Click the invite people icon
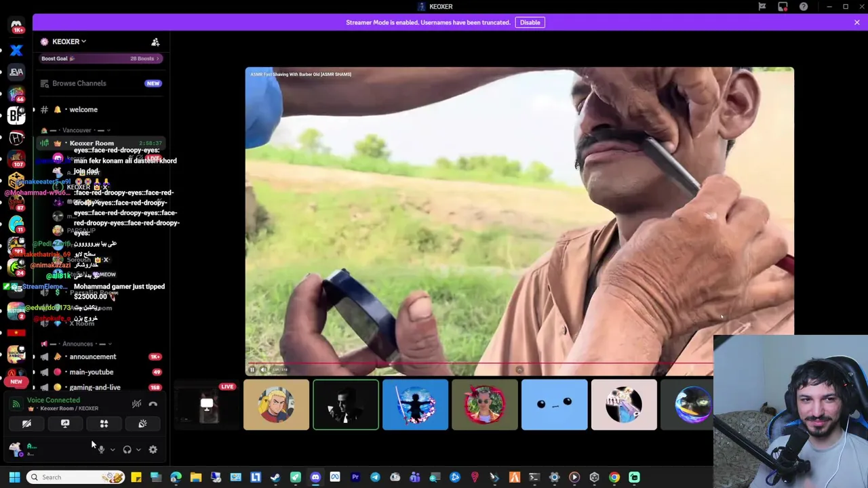868x488 pixels. tap(155, 42)
